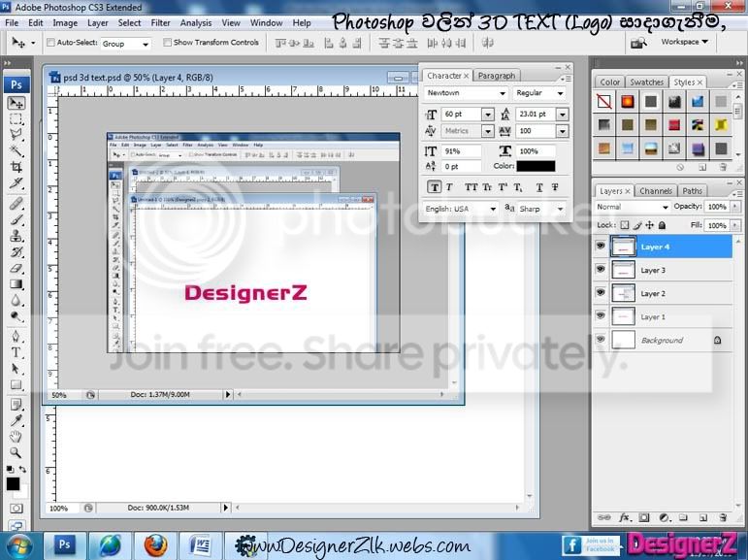Open the Newtown font family dropdown
The height and width of the screenshot is (560, 748).
(x=466, y=93)
